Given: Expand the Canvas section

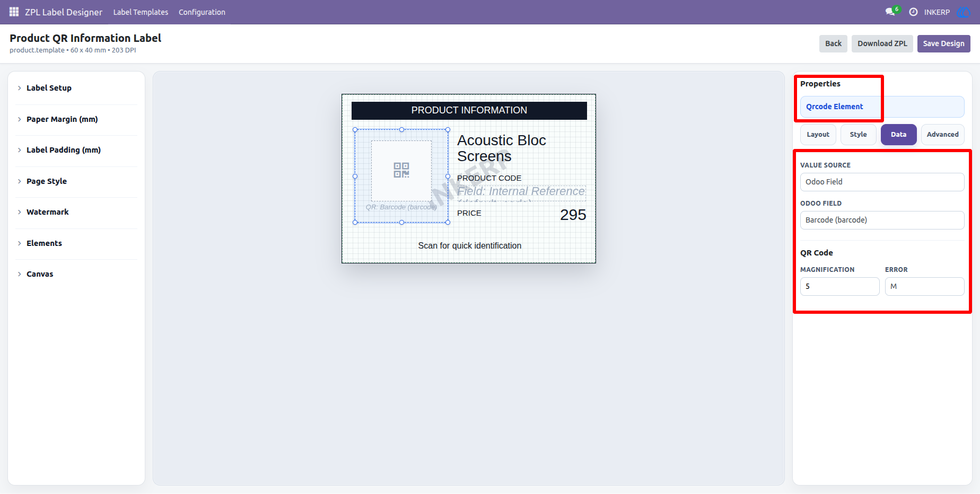Looking at the screenshot, I should (76, 274).
